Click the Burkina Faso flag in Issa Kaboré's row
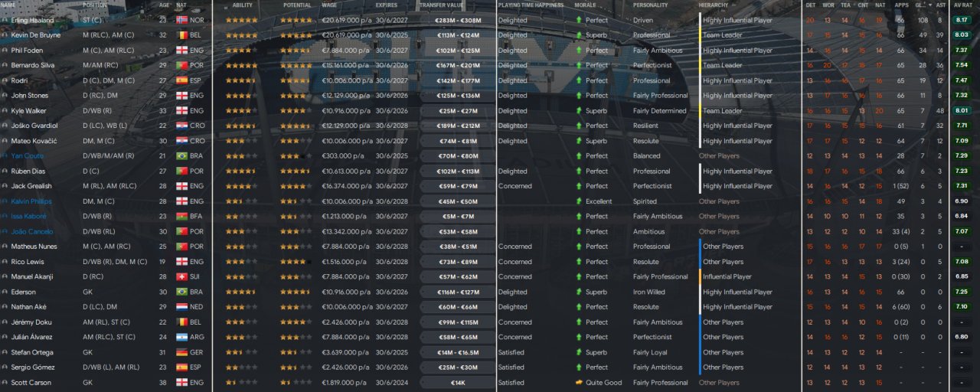This screenshot has width=980, height=392. pyautogui.click(x=181, y=216)
